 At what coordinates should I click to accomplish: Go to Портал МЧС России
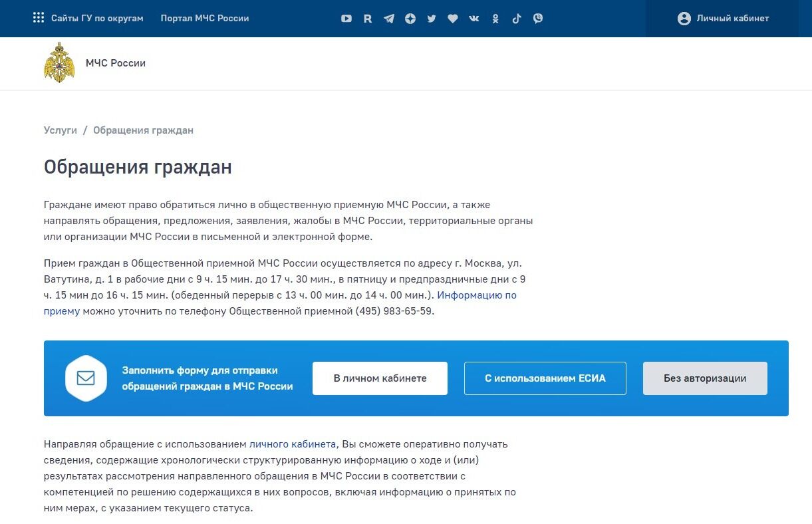[205, 18]
